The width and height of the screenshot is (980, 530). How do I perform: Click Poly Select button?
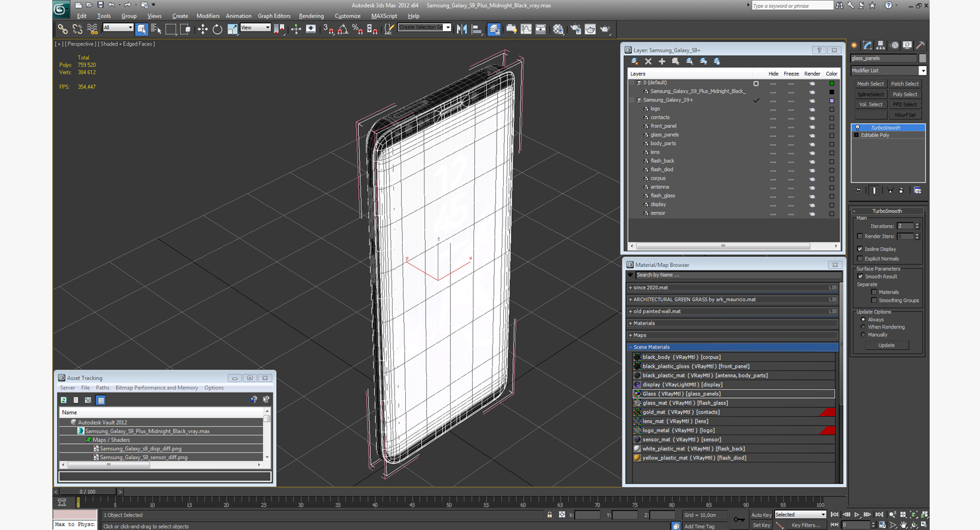(x=905, y=94)
